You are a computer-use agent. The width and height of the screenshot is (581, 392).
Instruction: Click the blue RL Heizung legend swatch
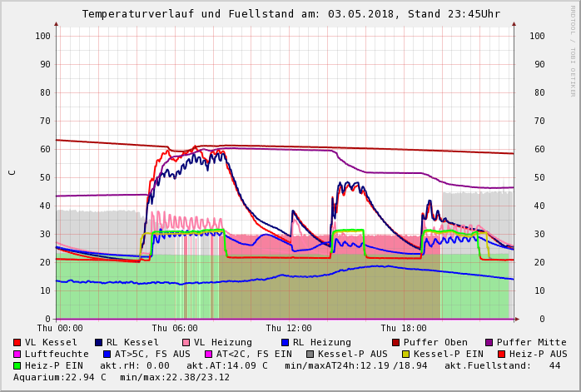(x=286, y=342)
